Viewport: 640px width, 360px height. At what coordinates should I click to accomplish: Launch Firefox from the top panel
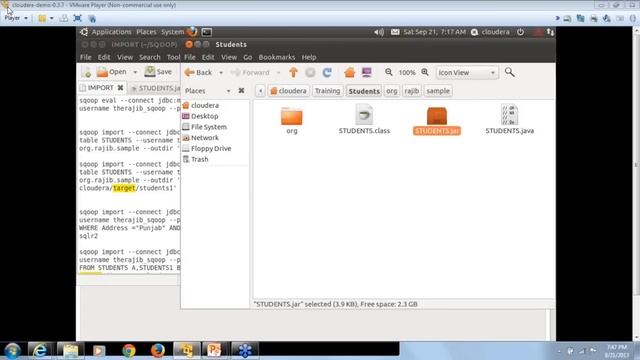point(192,31)
